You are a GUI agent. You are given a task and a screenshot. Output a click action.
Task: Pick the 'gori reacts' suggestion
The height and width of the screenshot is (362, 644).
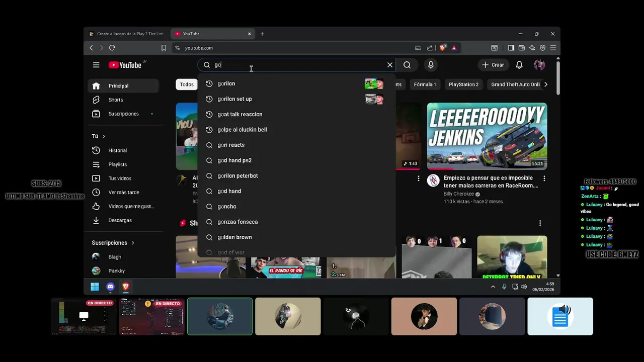[296, 145]
